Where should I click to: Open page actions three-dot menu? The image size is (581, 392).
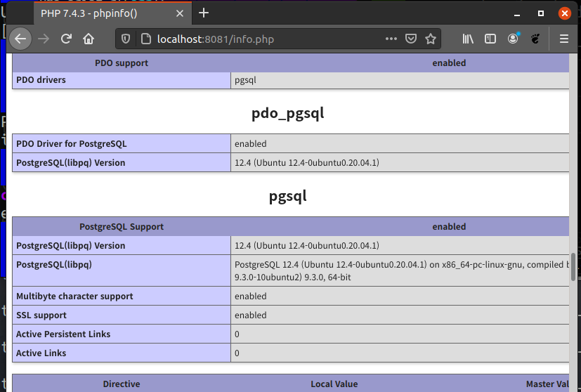click(391, 39)
